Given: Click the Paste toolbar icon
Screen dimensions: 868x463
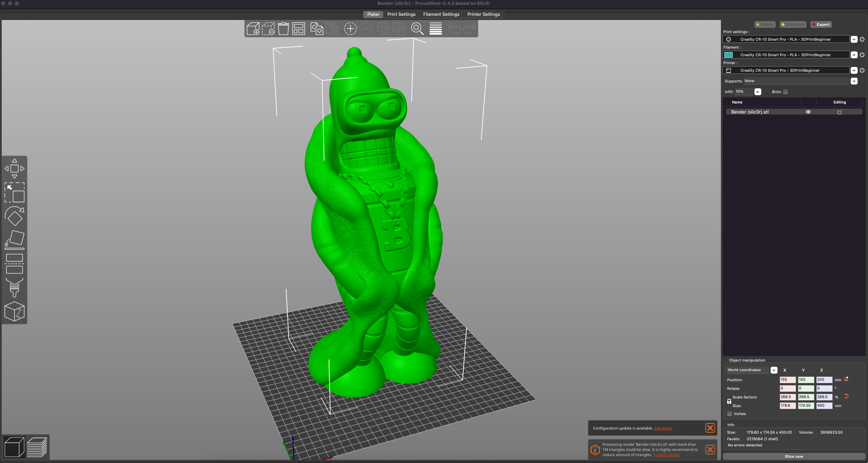Looking at the screenshot, I should point(332,29).
